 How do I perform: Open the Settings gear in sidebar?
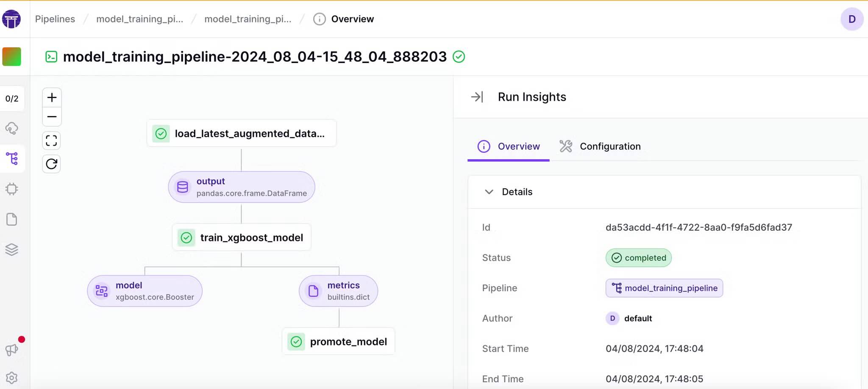12,378
